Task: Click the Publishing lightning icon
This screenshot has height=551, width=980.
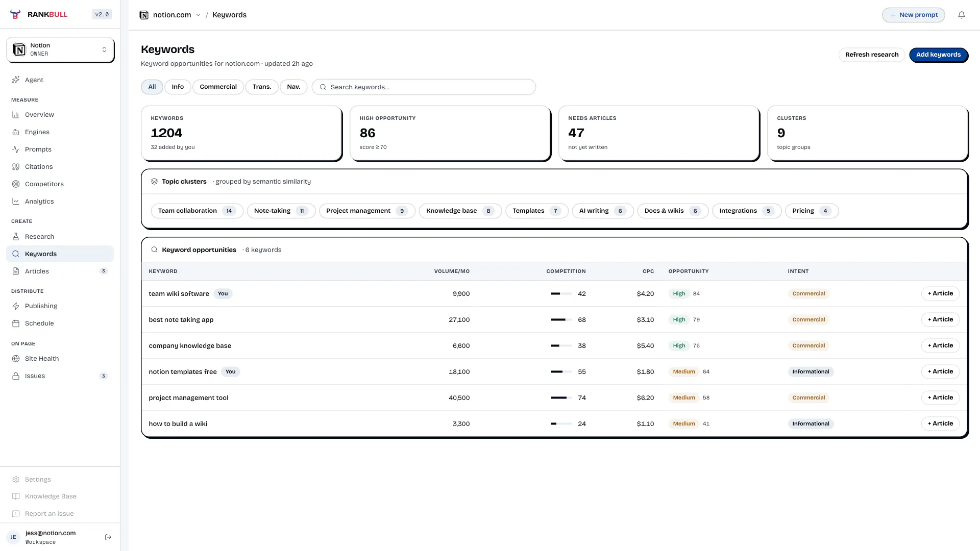Action: coord(16,306)
